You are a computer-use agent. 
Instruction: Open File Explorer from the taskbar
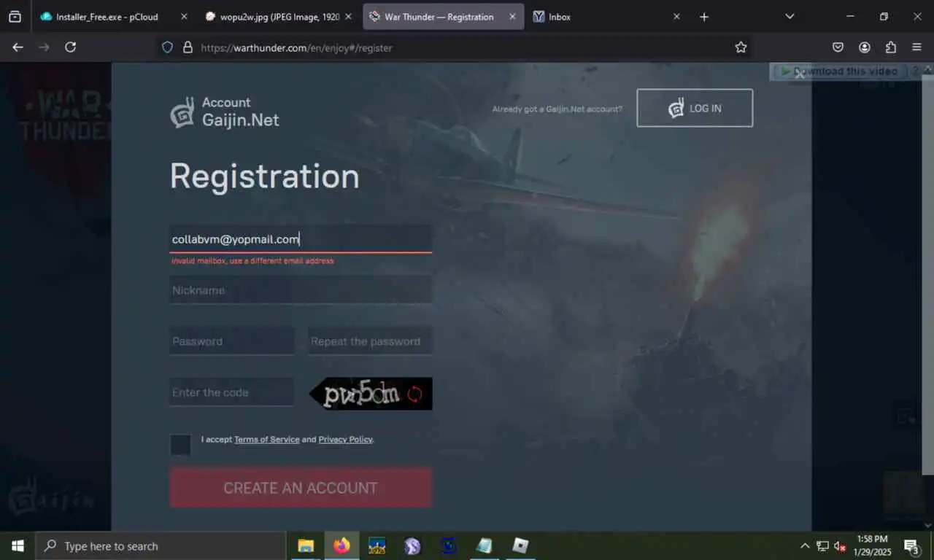(x=306, y=545)
